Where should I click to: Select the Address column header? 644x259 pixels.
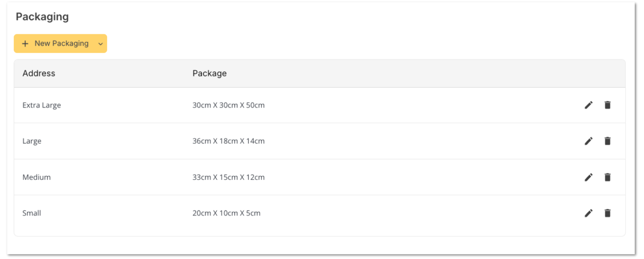(39, 73)
